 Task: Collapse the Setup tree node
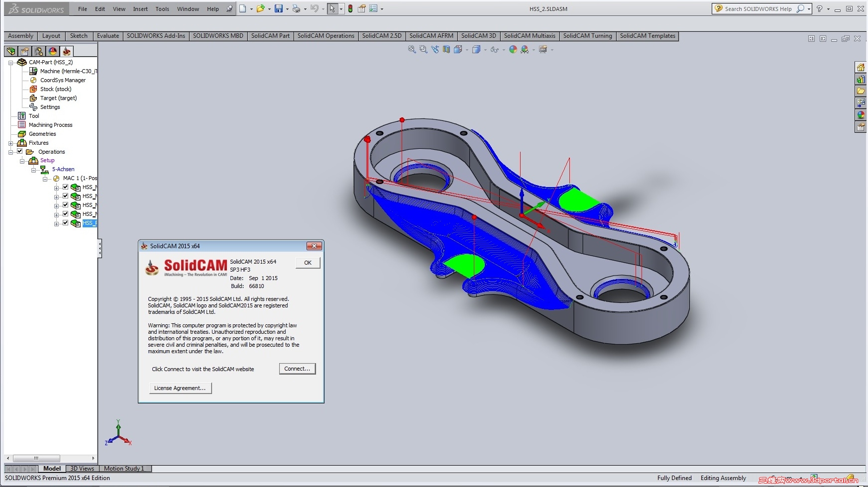tap(22, 161)
